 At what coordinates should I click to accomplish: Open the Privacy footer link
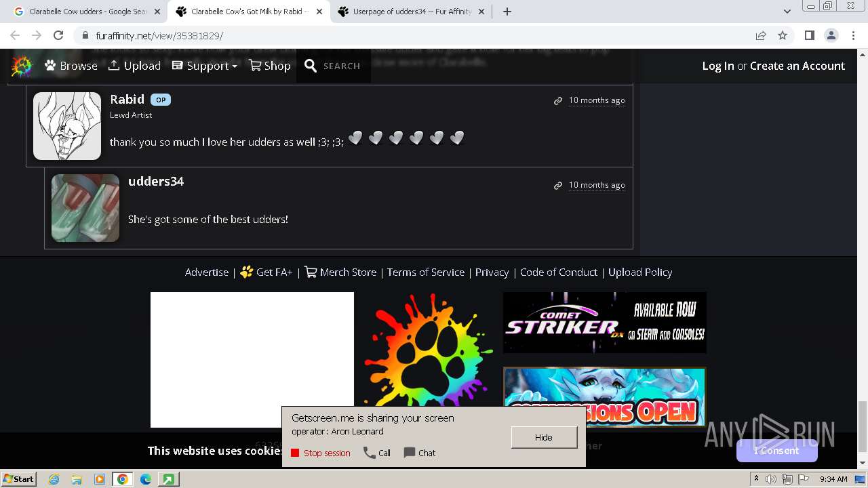point(492,272)
